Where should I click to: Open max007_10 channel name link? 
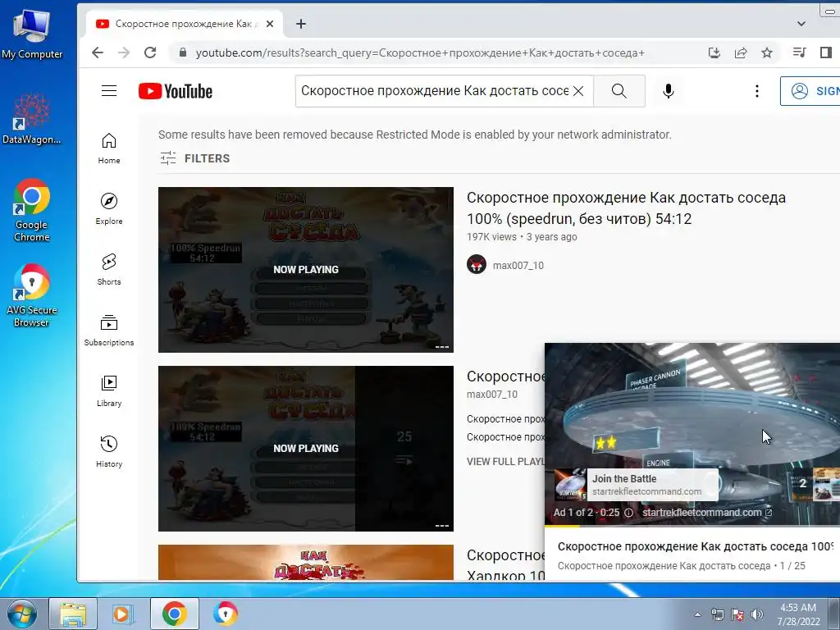tap(518, 265)
